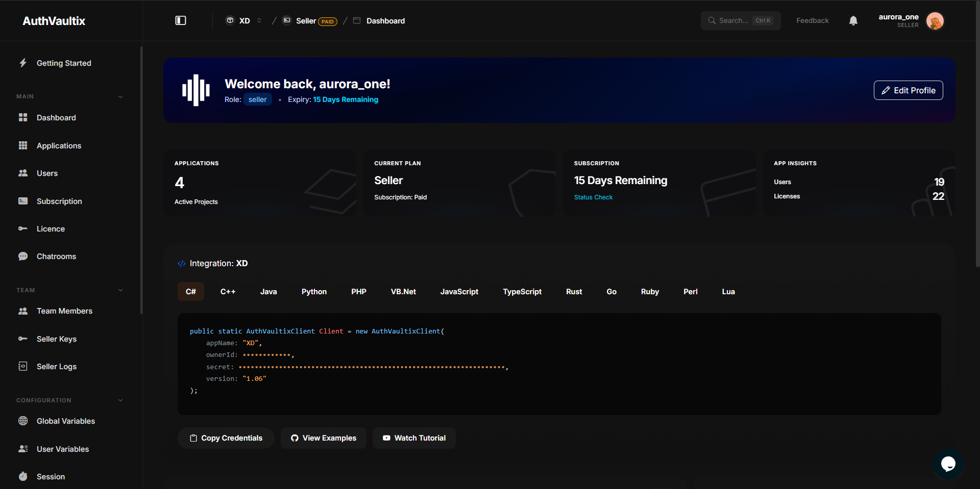Click the User Variables icon
Viewport: 980px width, 489px height.
[x=23, y=449]
